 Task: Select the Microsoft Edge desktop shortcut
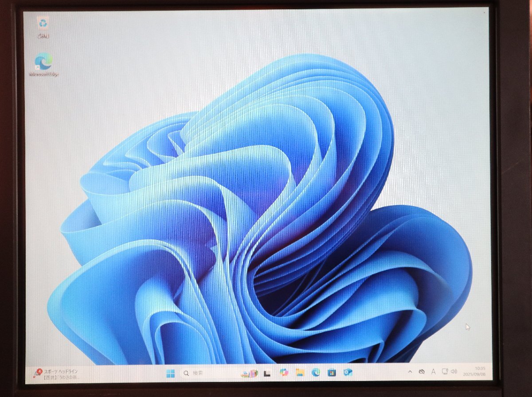pos(43,65)
